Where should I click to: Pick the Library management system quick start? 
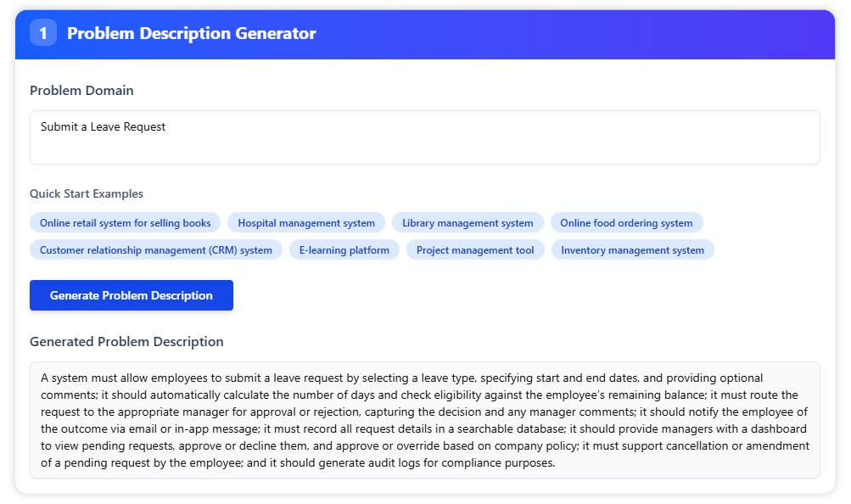[x=467, y=223]
